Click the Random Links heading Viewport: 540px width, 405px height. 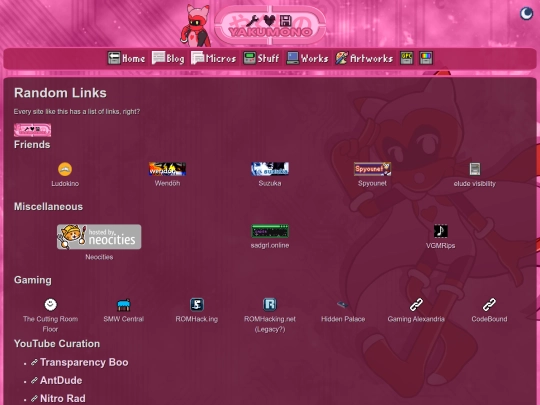[x=60, y=93]
